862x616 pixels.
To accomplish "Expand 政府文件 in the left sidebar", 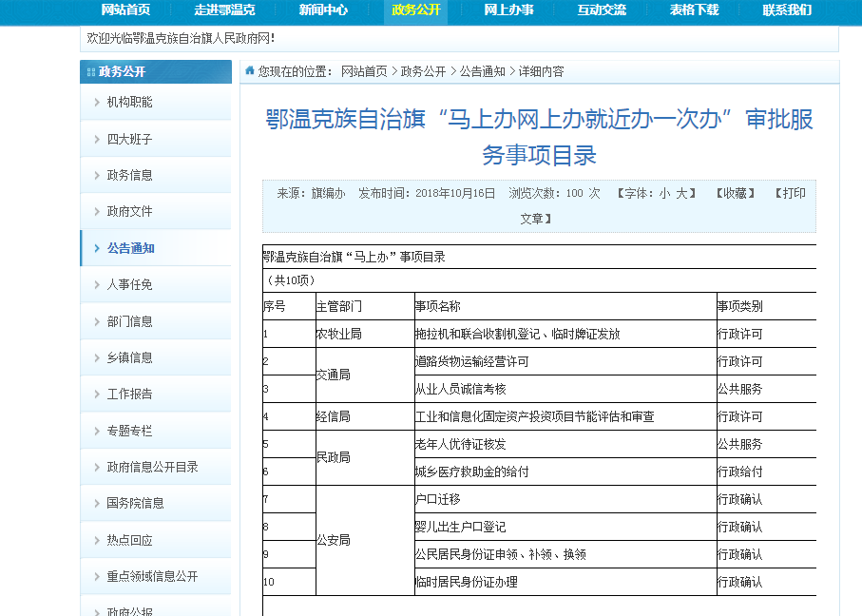I will [x=129, y=212].
